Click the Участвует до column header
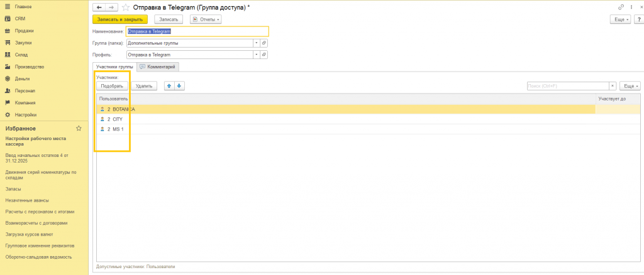644x275 pixels. coord(618,99)
